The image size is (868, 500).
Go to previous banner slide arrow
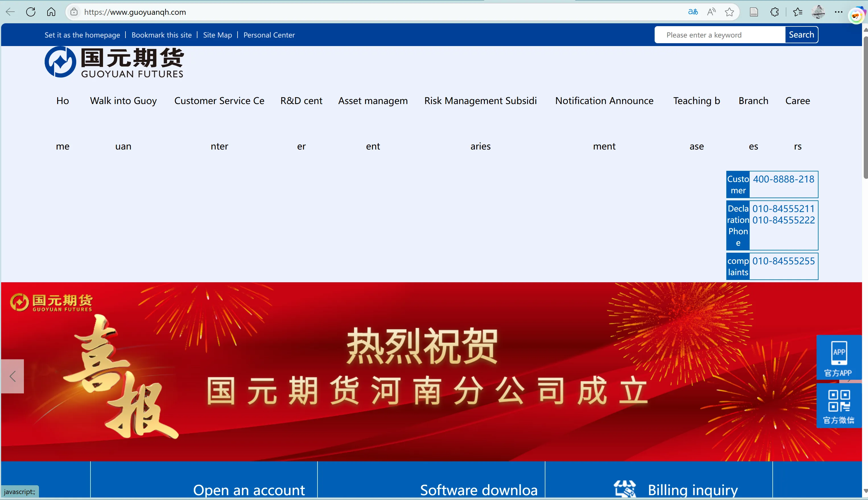tap(13, 376)
